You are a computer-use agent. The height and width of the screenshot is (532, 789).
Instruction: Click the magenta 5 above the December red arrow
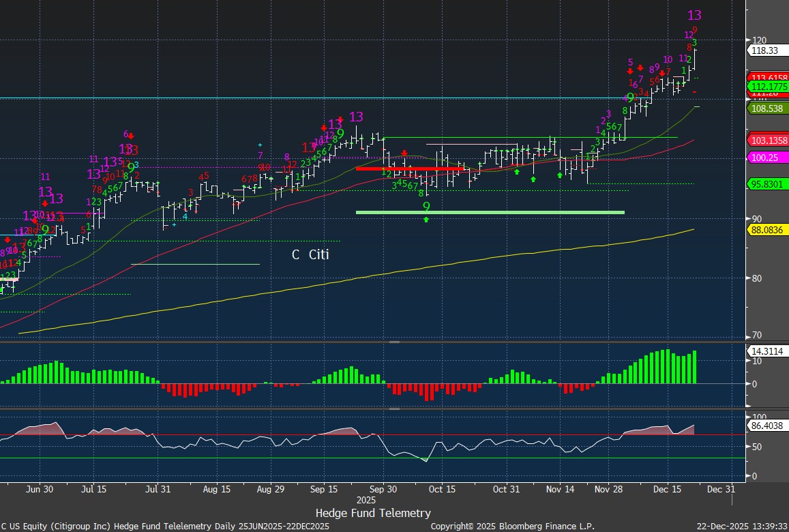coord(631,62)
